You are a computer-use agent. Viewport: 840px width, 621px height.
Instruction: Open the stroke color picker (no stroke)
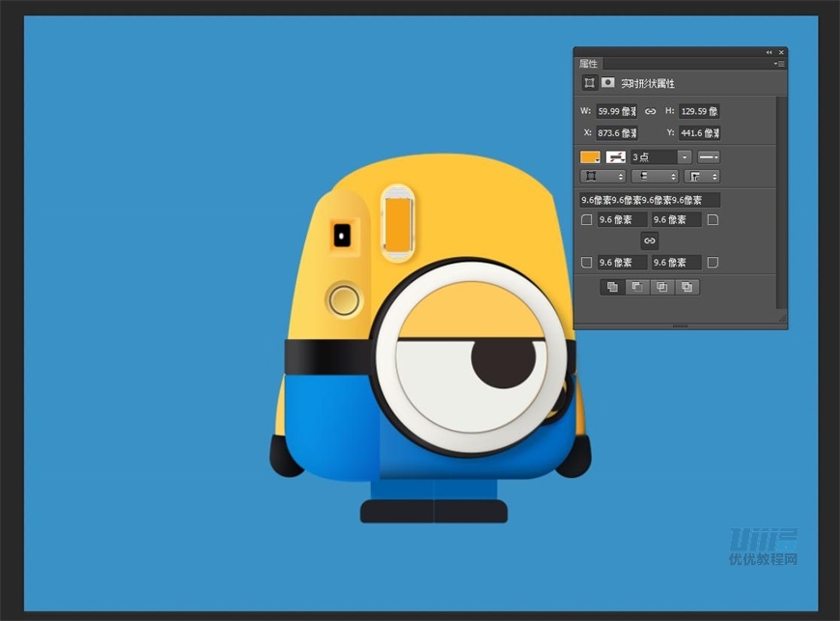tap(615, 156)
